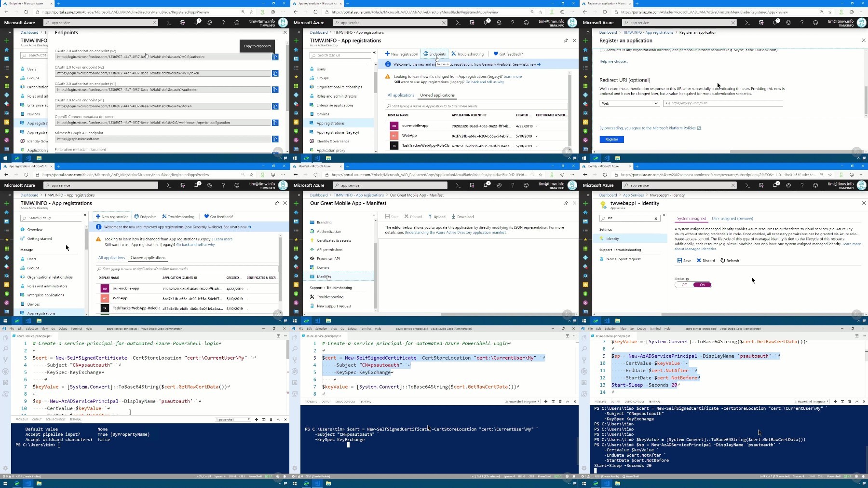Open Owners in the Manifest window menu

point(323,267)
